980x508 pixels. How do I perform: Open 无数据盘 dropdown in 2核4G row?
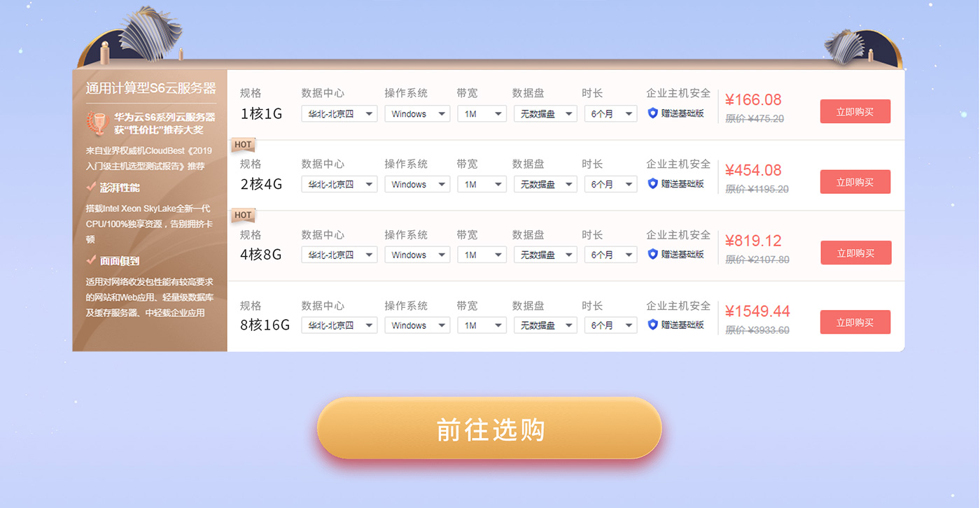click(x=545, y=184)
